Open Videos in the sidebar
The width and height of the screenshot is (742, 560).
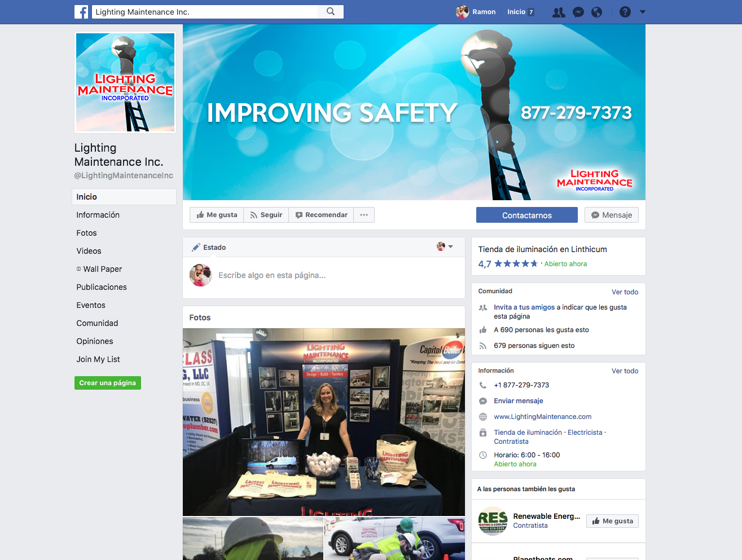click(89, 251)
